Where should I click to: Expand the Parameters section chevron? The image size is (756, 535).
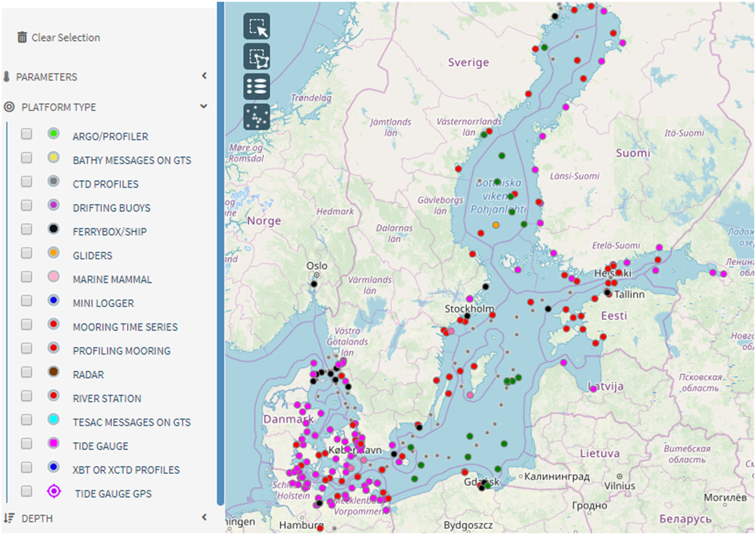(x=204, y=76)
